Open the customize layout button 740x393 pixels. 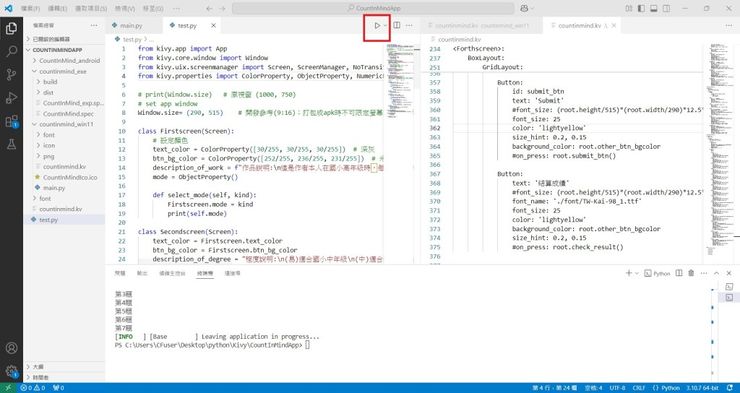(x=629, y=8)
